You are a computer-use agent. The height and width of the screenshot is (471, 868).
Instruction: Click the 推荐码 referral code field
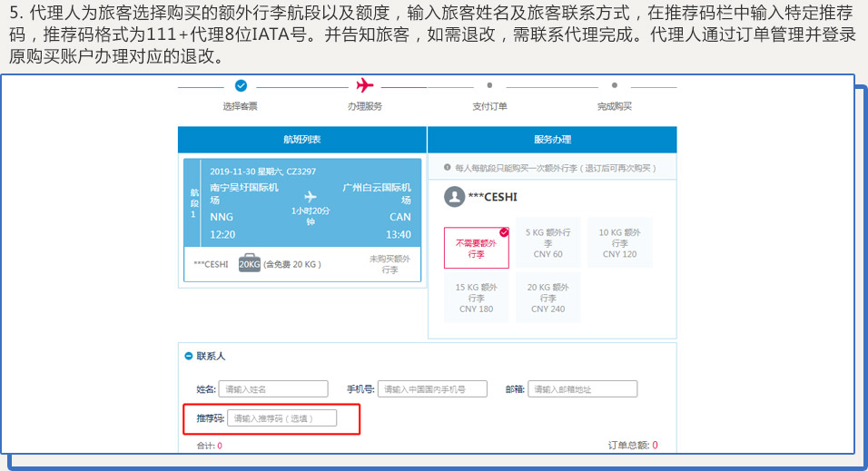(x=281, y=418)
